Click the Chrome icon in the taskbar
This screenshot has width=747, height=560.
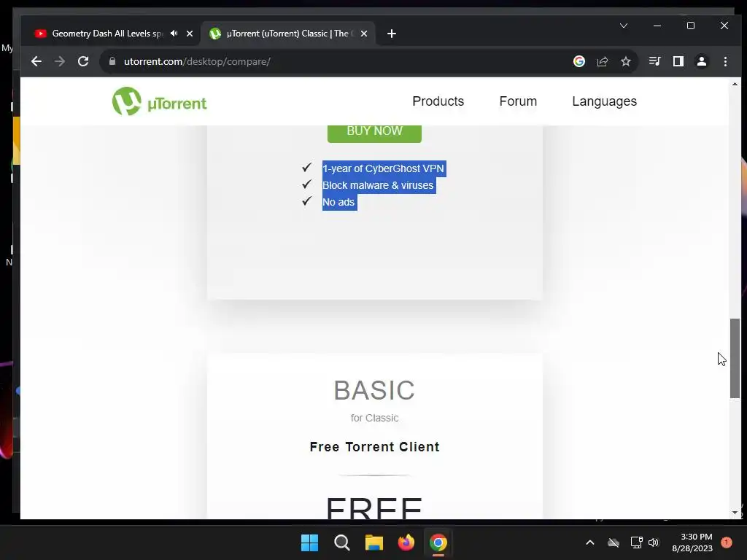(x=438, y=542)
